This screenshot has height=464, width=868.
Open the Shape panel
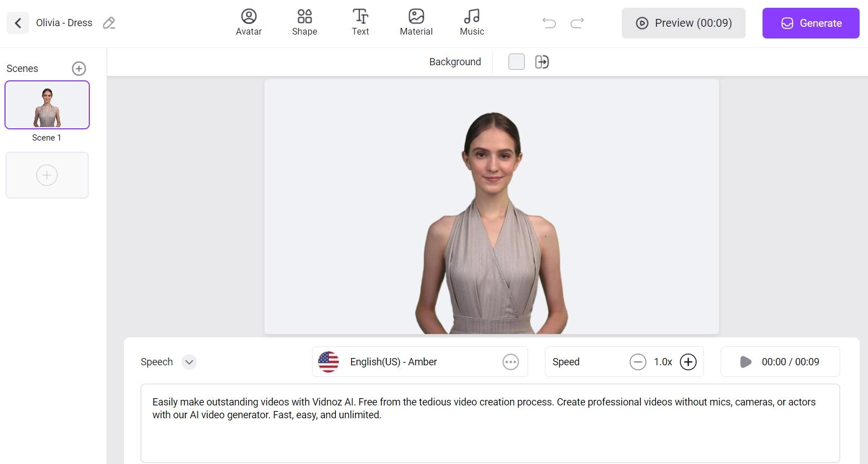(304, 22)
